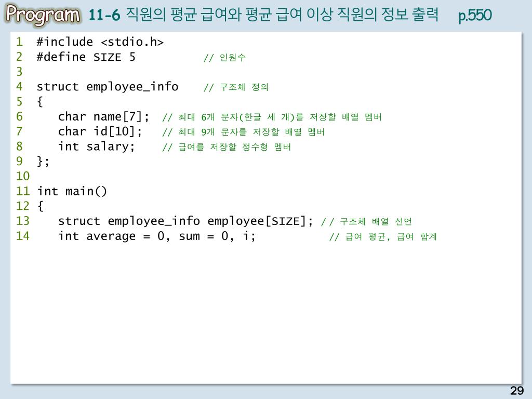The width and height of the screenshot is (532, 399).
Task: Select code line '#define SIZE 5'
Action: 86,57
